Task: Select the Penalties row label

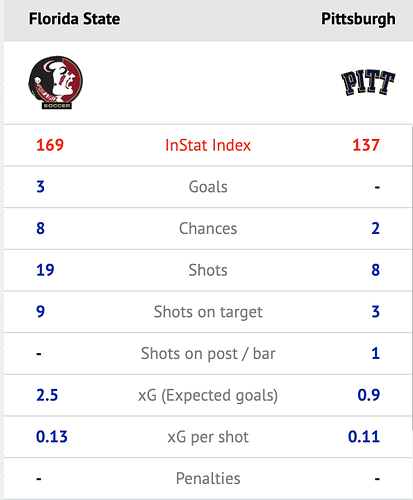Action: (208, 479)
